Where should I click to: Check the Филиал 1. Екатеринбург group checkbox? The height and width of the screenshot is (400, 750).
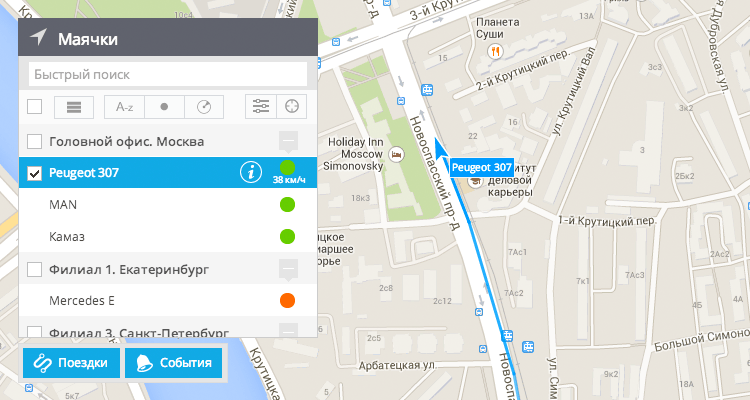(34, 269)
